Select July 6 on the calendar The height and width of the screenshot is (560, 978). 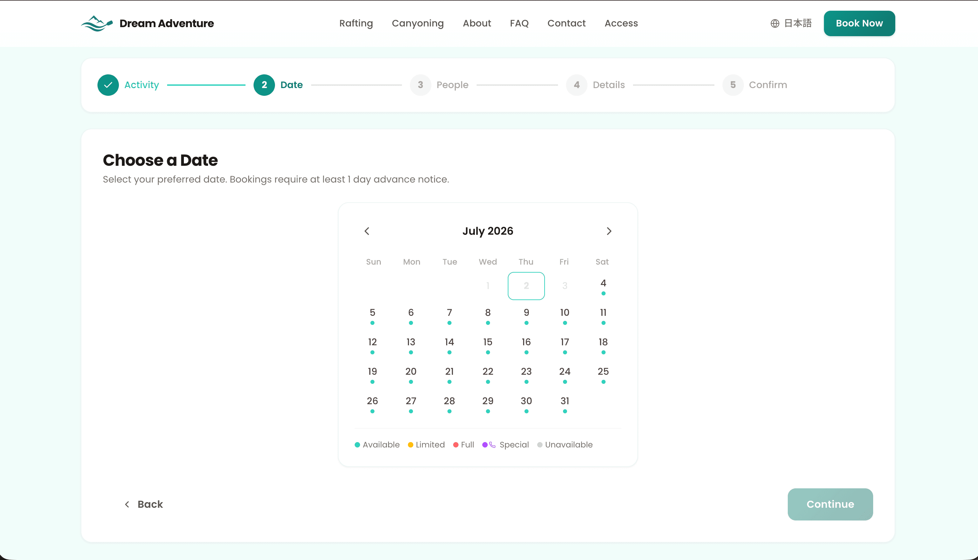coord(411,316)
